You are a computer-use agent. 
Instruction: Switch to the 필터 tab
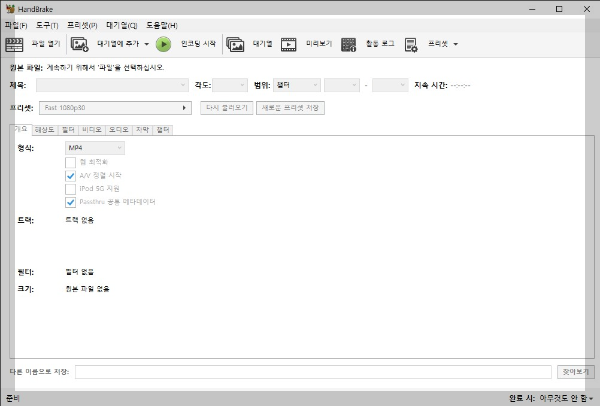coord(68,130)
